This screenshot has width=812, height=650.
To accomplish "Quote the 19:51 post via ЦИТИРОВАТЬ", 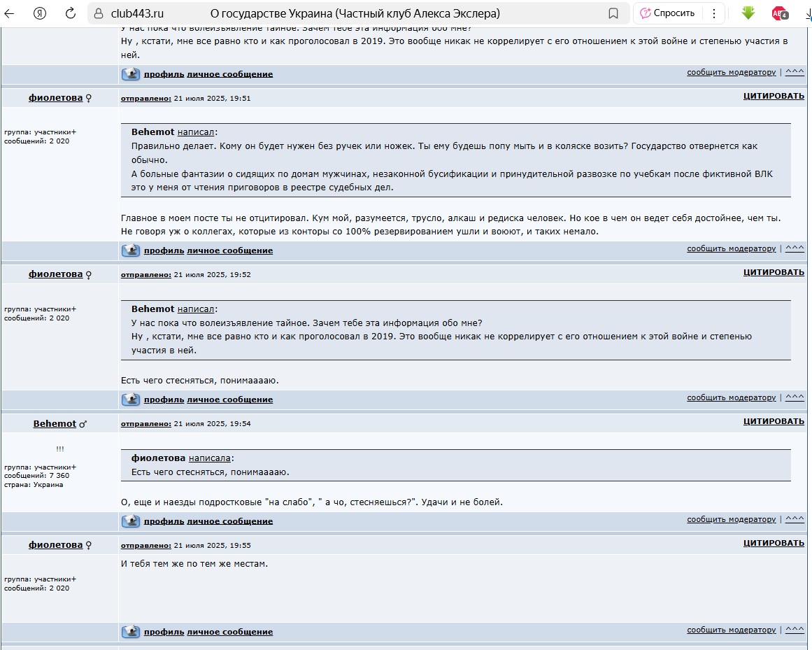I will coord(774,96).
